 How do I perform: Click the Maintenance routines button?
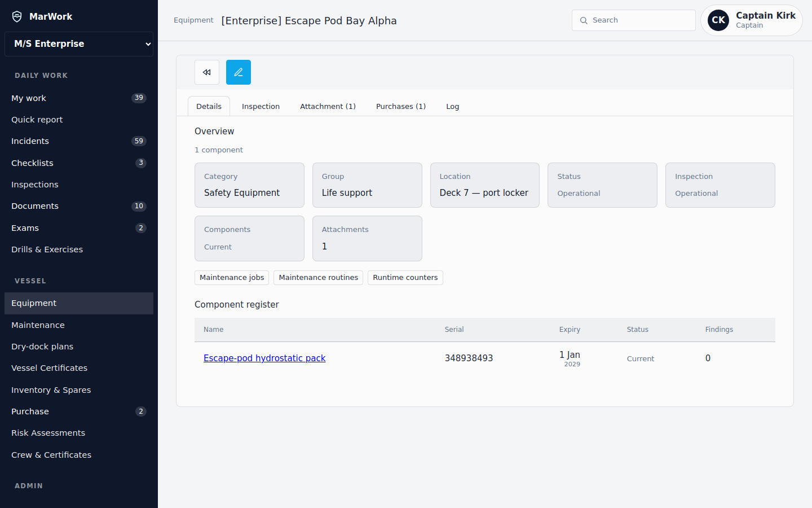point(318,278)
